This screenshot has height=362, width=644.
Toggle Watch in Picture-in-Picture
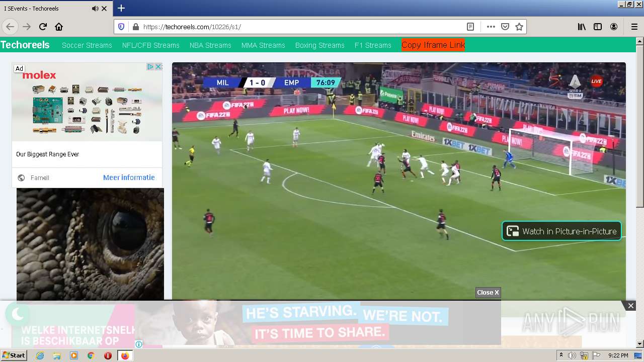tap(561, 231)
